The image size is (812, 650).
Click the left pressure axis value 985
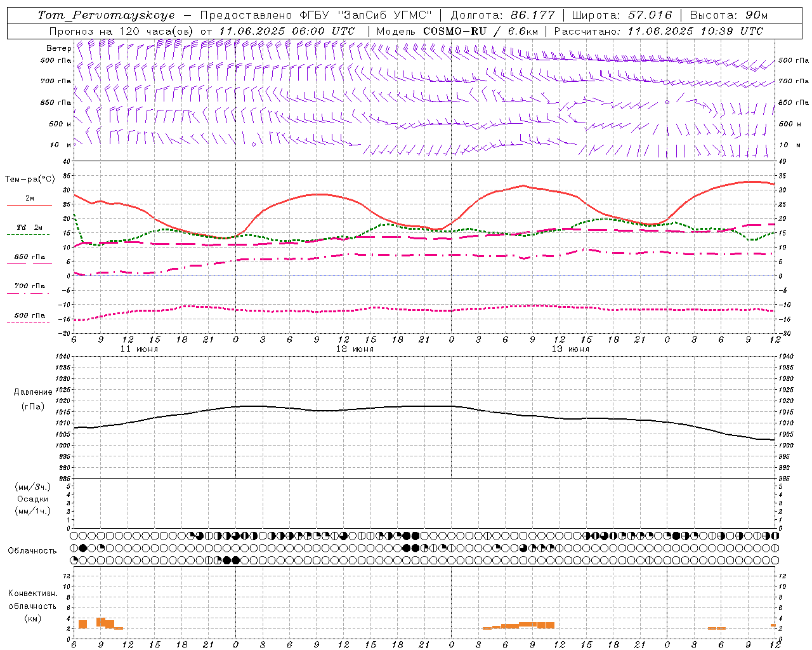click(64, 479)
